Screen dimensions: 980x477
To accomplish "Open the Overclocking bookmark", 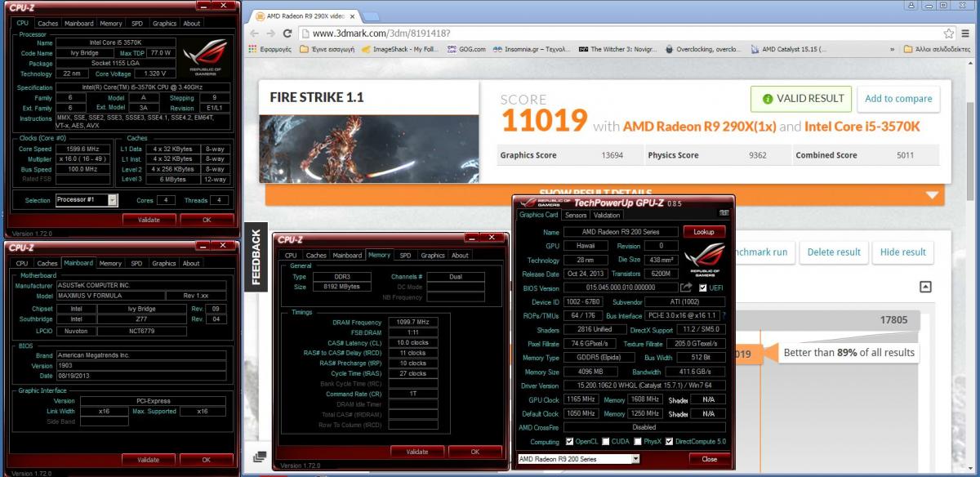I will 703,49.
